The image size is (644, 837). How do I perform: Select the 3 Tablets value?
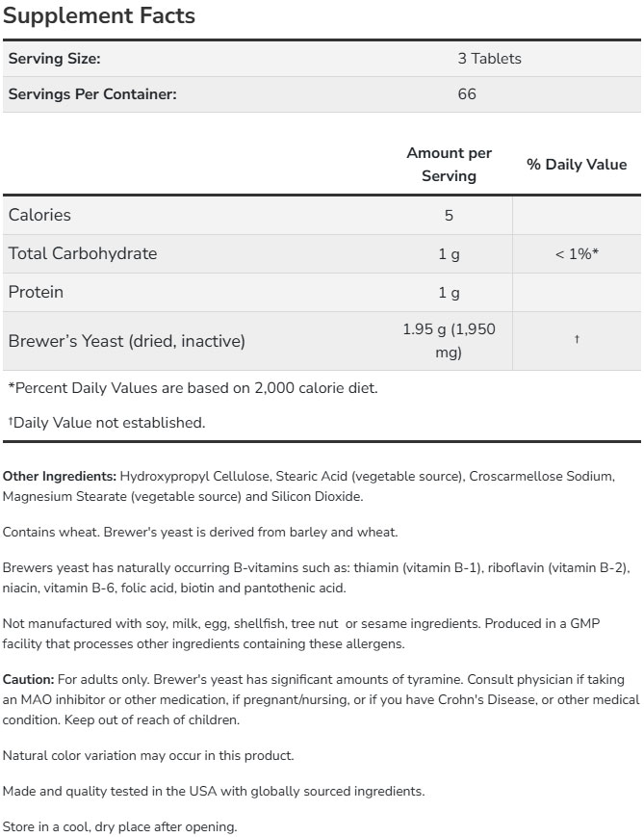pos(489,59)
